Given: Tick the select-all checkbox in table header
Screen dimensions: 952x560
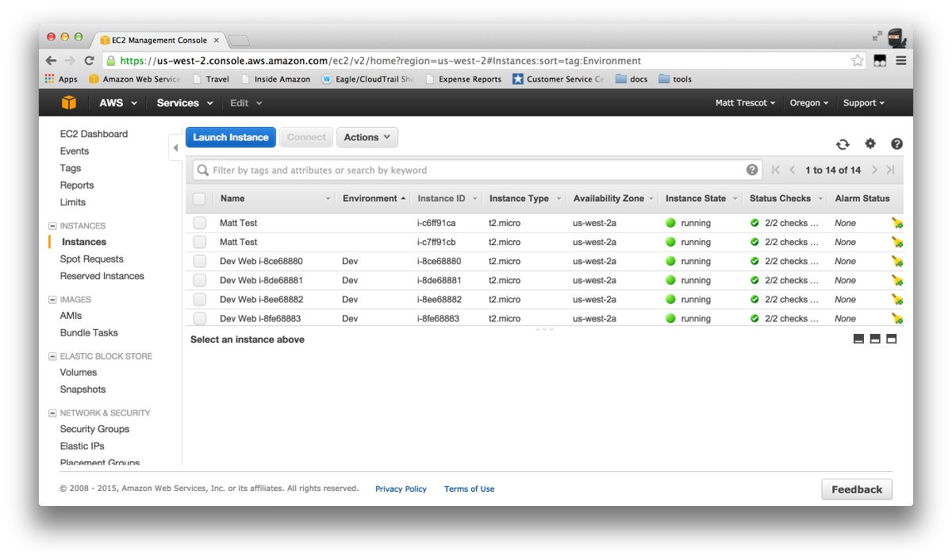Looking at the screenshot, I should 199,199.
